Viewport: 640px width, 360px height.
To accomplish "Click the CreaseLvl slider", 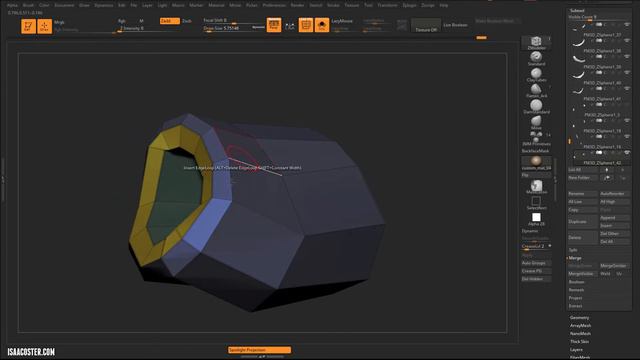I will tap(536, 247).
